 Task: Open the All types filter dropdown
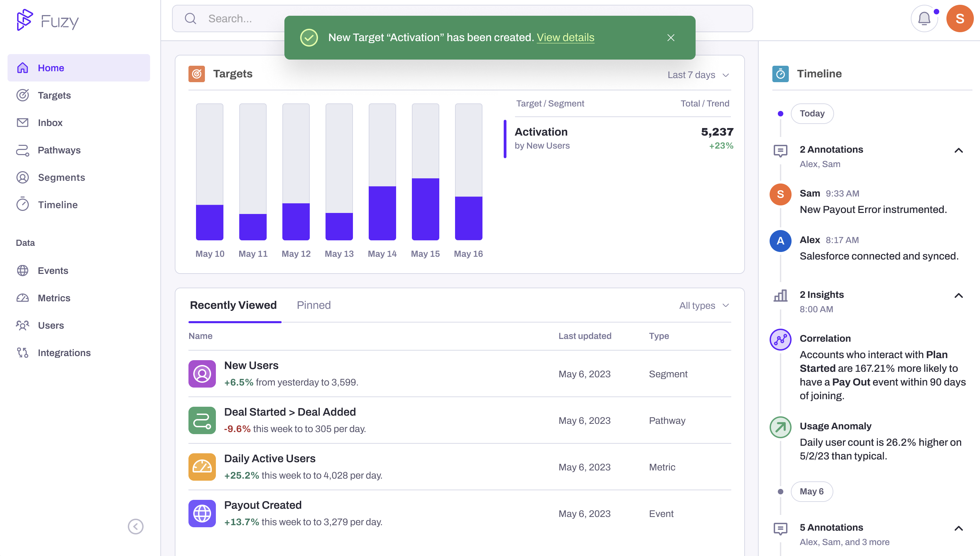704,305
